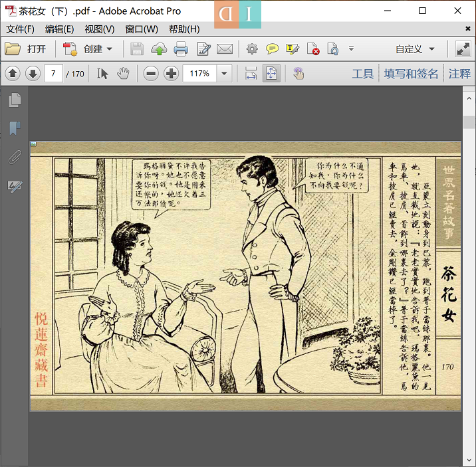476x467 pixels.
Task: Toggle fit one full page mode
Action: point(271,73)
